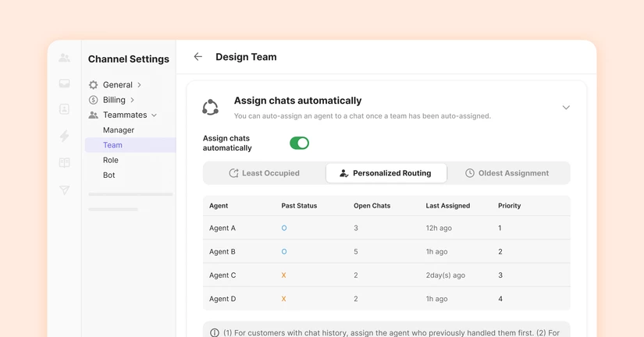Open the Billing menu item

[x=114, y=100]
